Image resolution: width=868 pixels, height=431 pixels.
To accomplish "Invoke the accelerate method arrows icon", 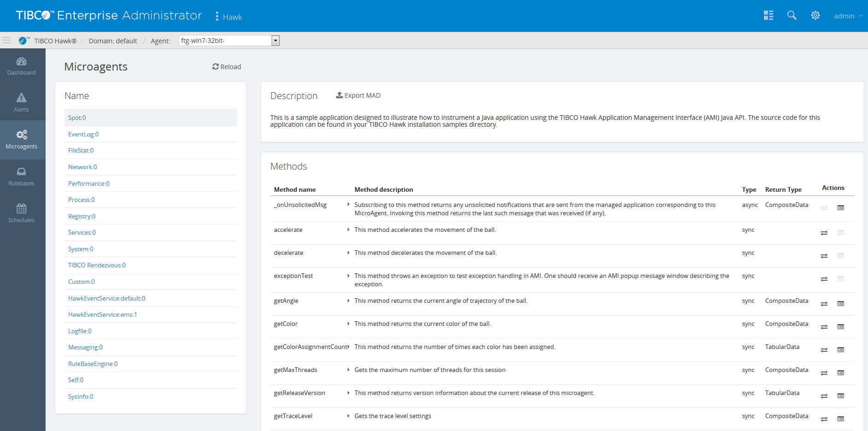I will point(824,233).
